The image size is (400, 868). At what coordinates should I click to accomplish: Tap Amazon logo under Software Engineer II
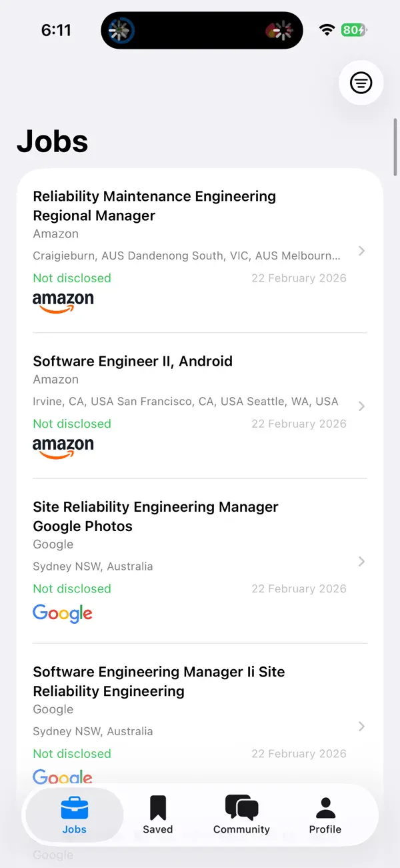pos(63,448)
